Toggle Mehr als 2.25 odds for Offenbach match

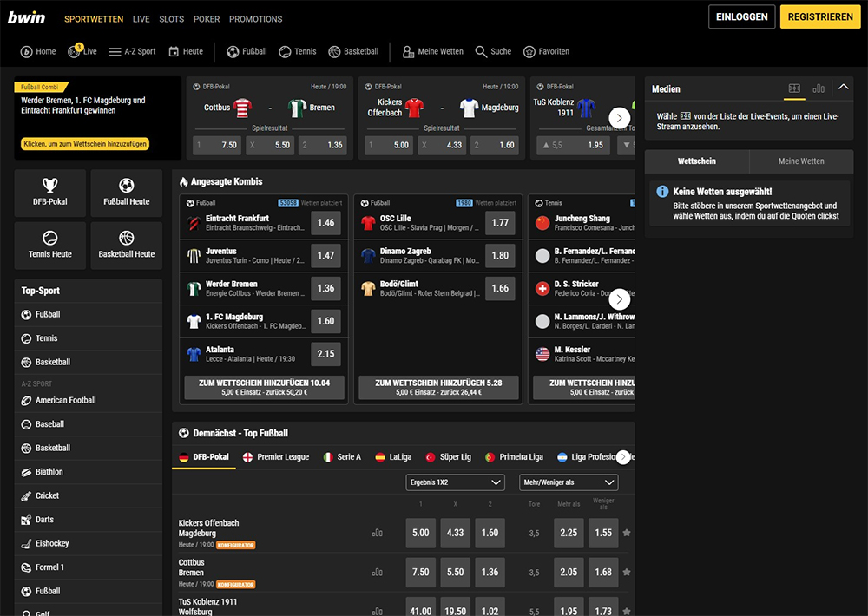coord(569,533)
